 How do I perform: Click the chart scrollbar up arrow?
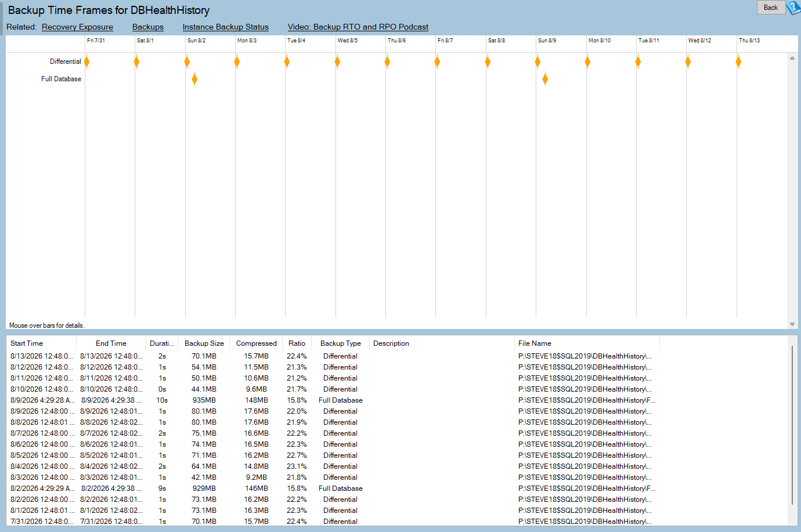coord(792,58)
